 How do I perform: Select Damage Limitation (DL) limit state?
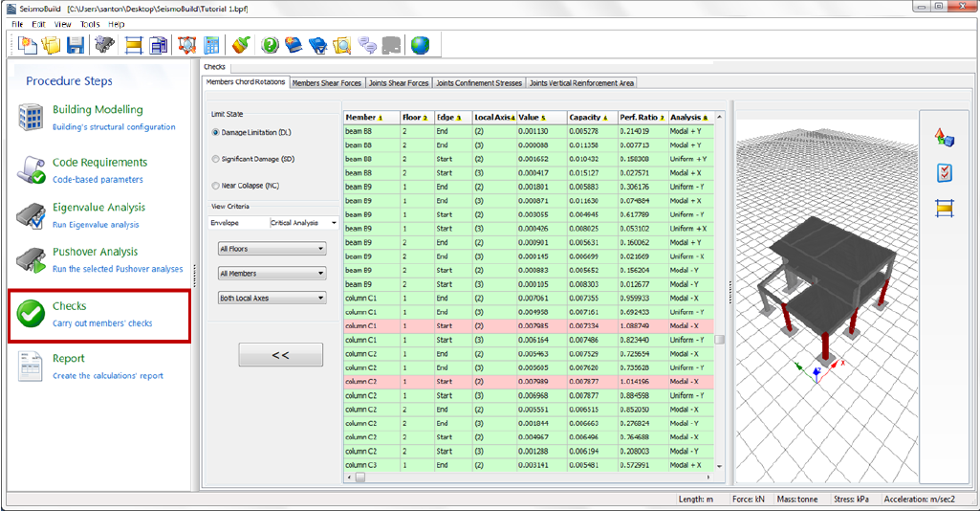215,132
